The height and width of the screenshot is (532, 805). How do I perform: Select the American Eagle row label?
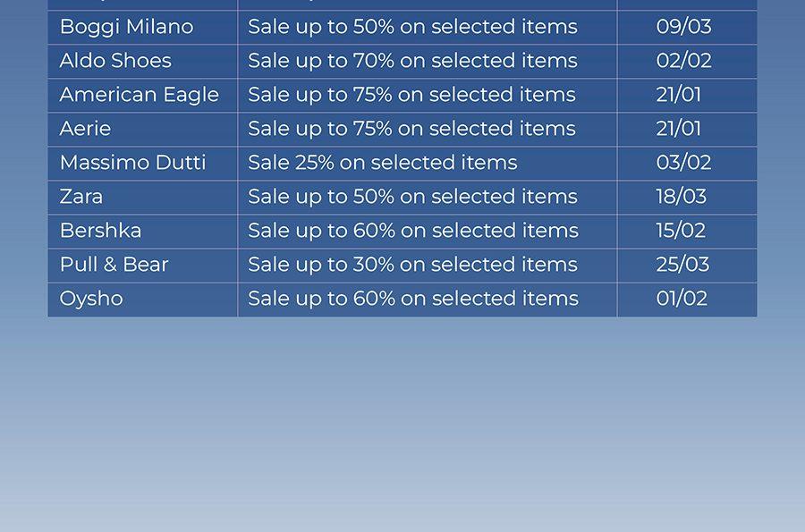click(x=140, y=96)
